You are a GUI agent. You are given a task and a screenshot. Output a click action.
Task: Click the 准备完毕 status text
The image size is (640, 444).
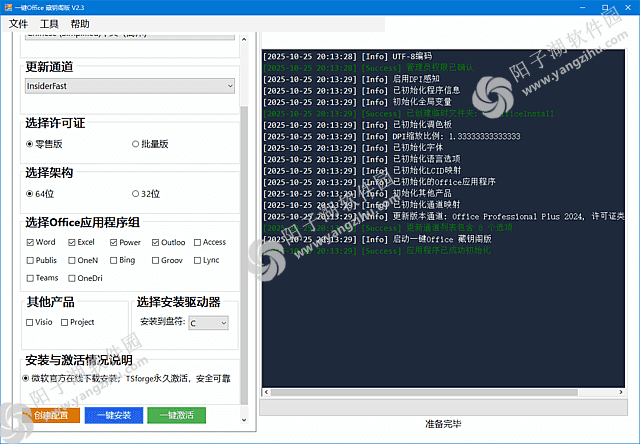click(443, 424)
